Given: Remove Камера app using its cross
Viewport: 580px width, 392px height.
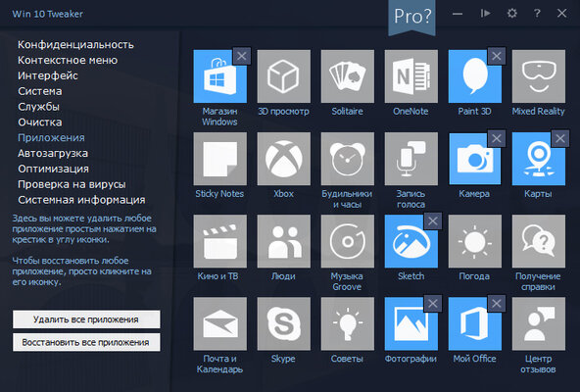Looking at the screenshot, I should coord(497,138).
